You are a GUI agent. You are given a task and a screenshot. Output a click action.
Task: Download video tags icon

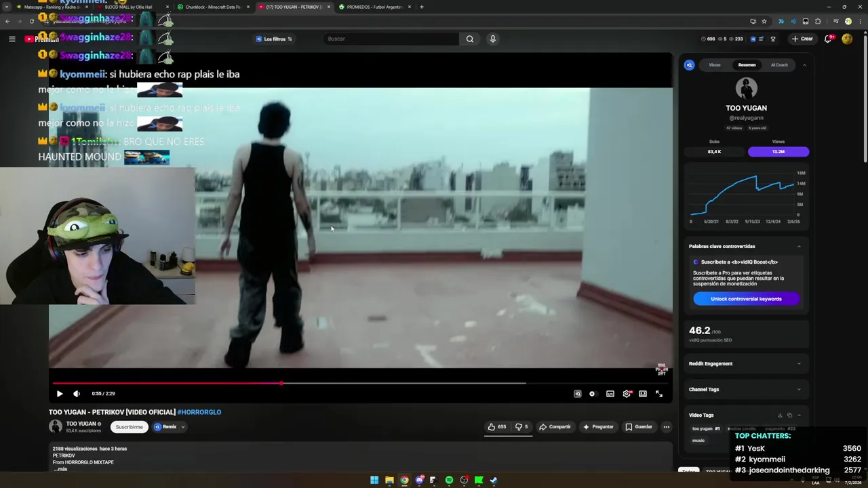(x=780, y=415)
